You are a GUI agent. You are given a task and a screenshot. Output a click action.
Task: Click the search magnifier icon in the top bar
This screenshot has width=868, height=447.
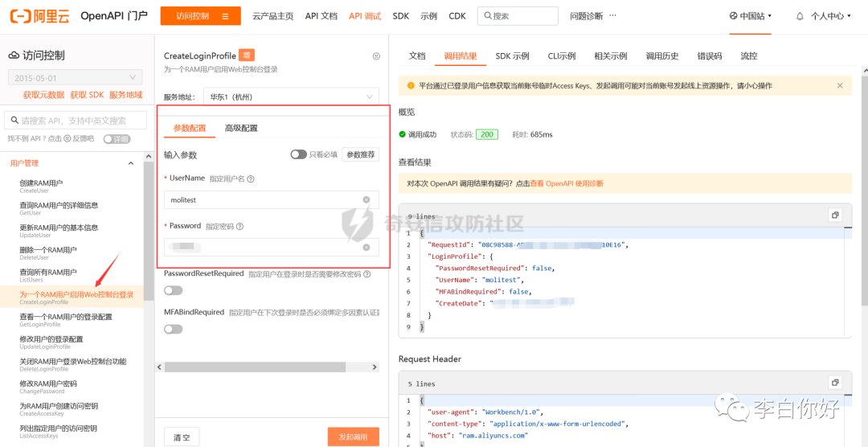tap(488, 16)
